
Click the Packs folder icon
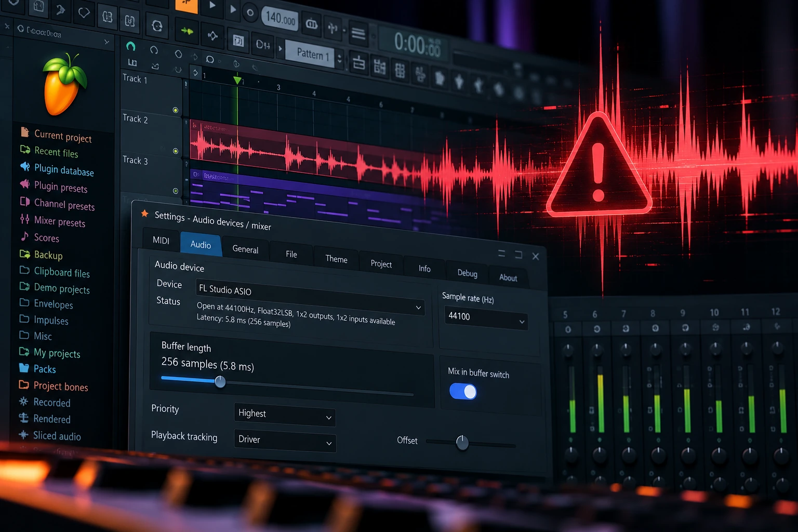coord(24,368)
